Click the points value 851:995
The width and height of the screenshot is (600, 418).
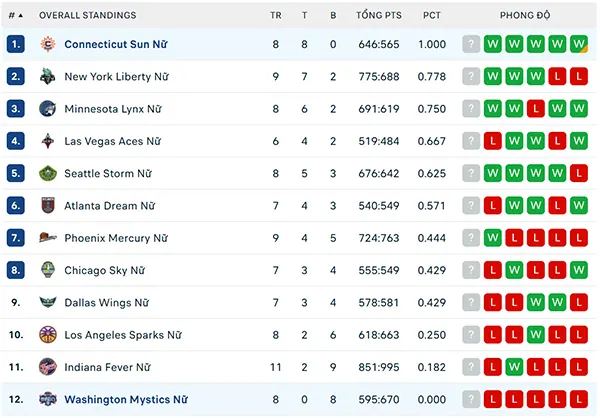click(379, 367)
